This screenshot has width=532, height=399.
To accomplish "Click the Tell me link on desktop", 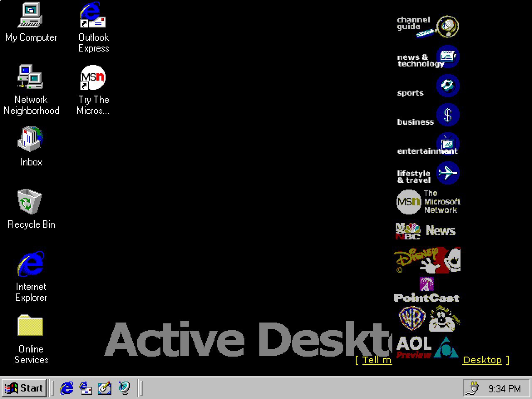I will coord(377,360).
